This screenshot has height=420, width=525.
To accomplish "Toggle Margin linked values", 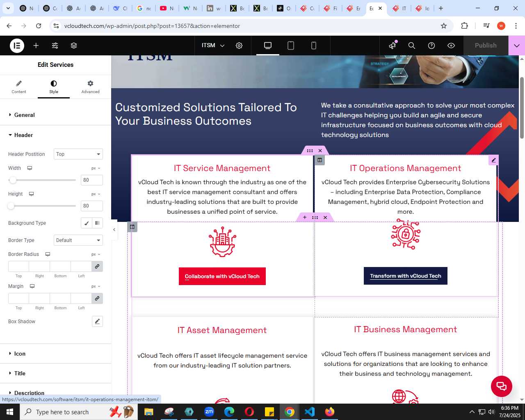I will (97, 299).
